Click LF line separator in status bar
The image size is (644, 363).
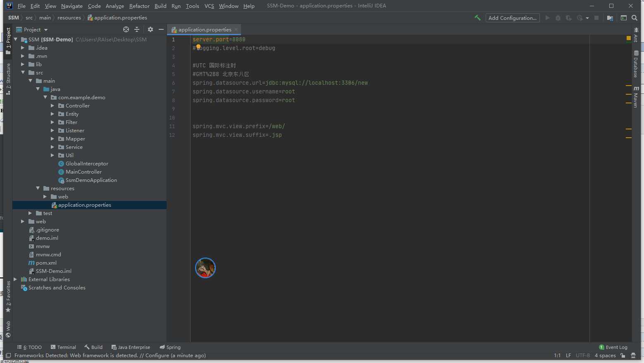(x=568, y=356)
